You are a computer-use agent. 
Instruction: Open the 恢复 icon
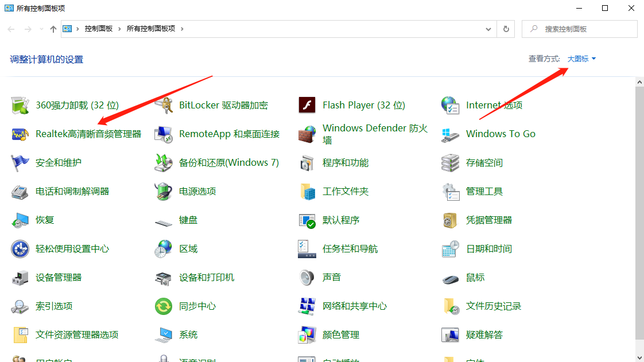[x=20, y=220]
